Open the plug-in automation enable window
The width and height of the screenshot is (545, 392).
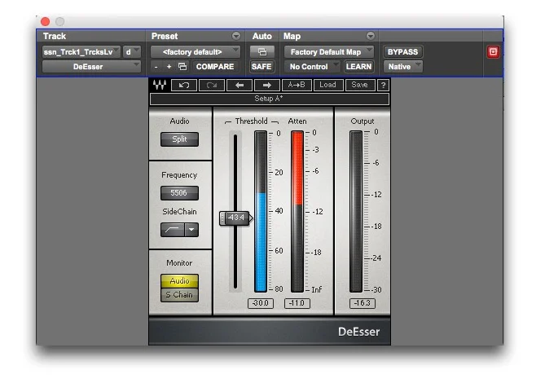click(262, 52)
